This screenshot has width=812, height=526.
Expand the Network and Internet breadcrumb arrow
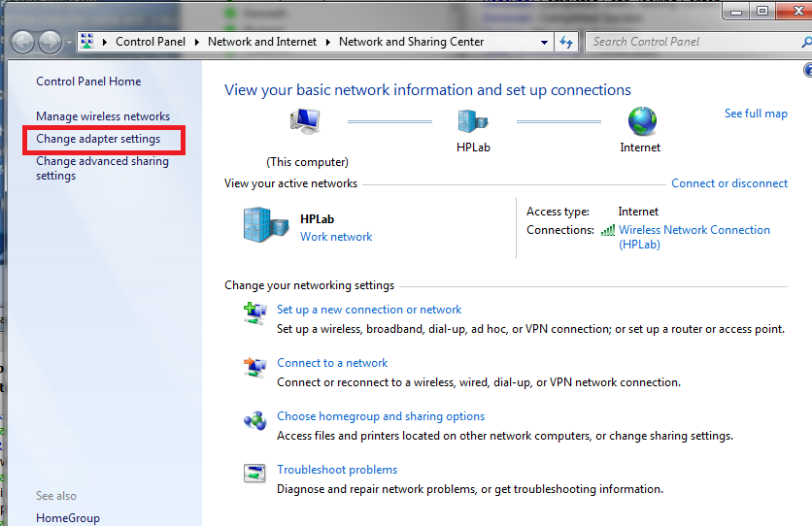[330, 42]
